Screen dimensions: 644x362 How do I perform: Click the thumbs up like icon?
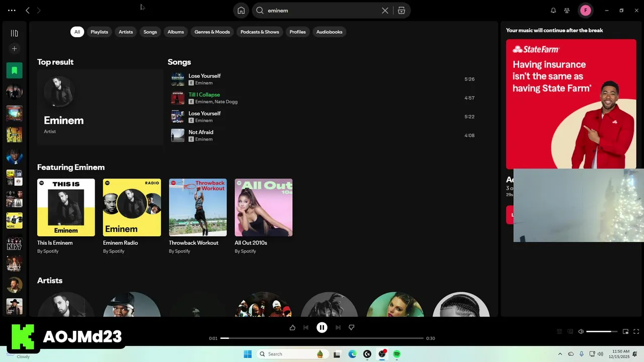(x=292, y=327)
